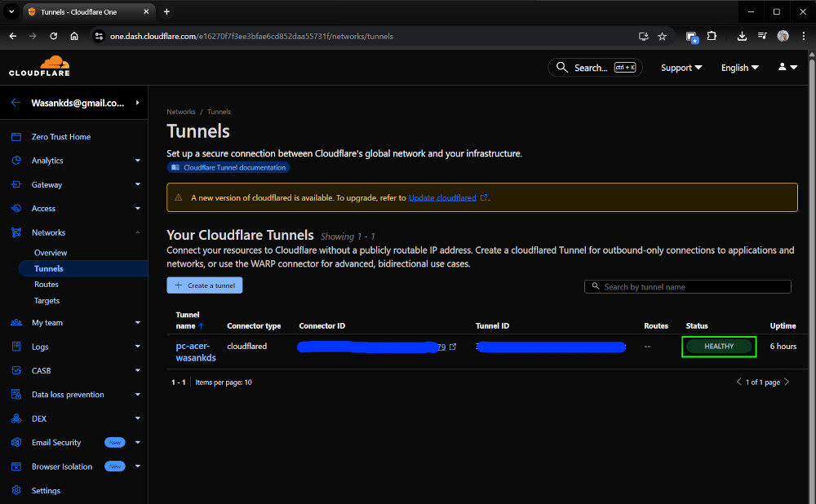Viewport: 816px width, 504px height.
Task: Select Routes under Networks
Action: click(47, 285)
